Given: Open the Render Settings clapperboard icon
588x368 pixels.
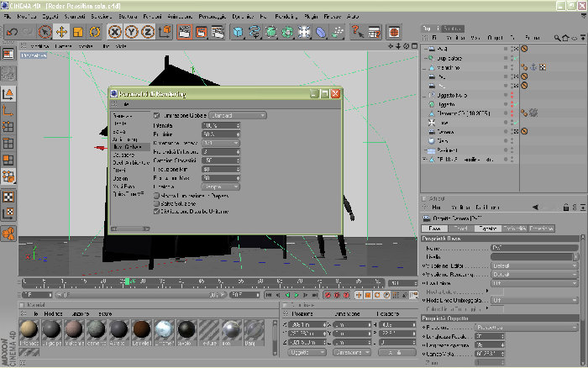Looking at the screenshot, I should [x=218, y=32].
